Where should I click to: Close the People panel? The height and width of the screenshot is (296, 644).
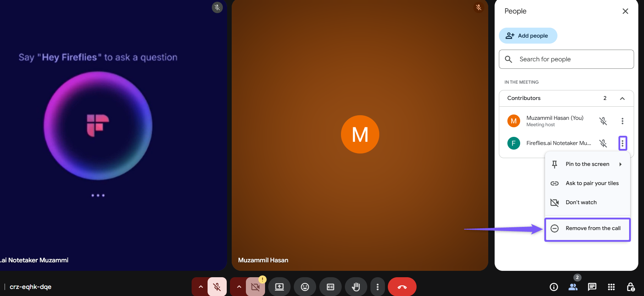[625, 11]
